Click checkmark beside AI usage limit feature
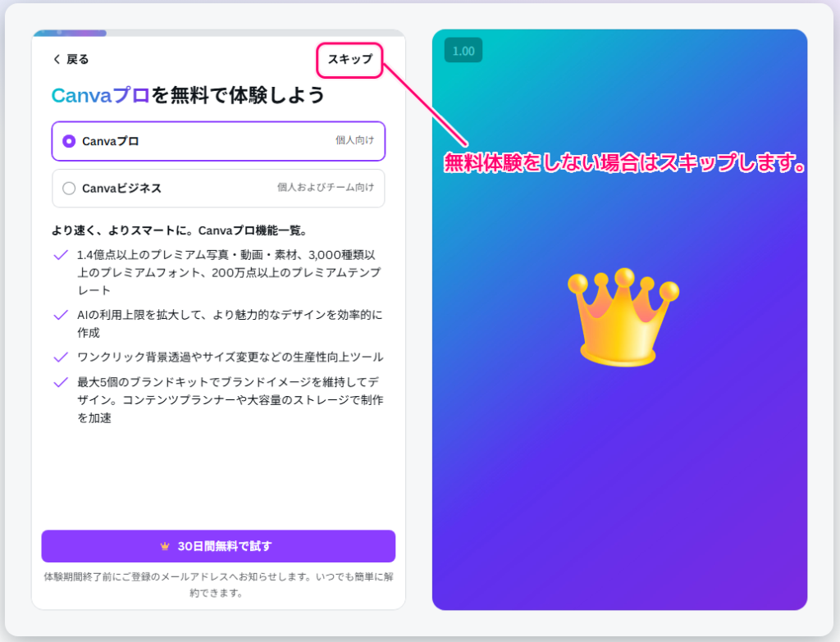Viewport: 840px width, 642px height. click(x=60, y=315)
